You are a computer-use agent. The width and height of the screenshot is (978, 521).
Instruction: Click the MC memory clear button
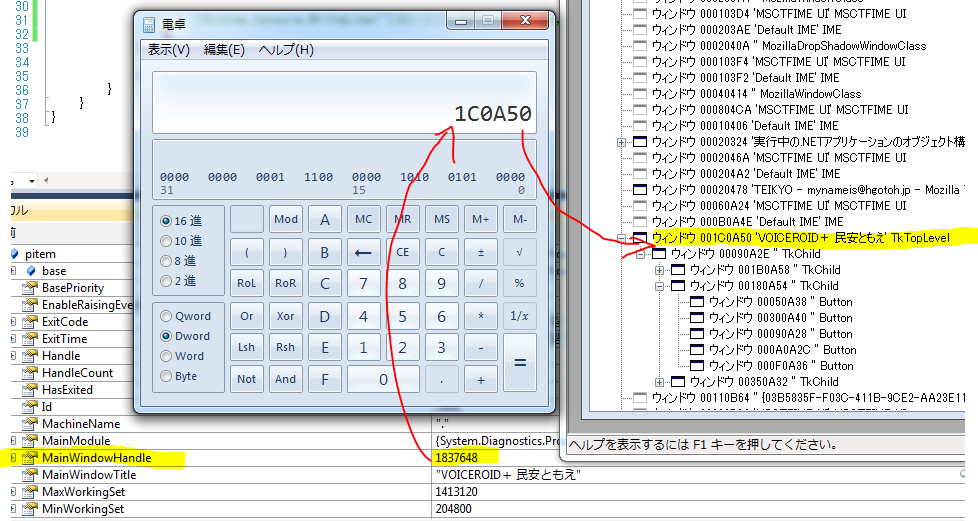tap(364, 219)
